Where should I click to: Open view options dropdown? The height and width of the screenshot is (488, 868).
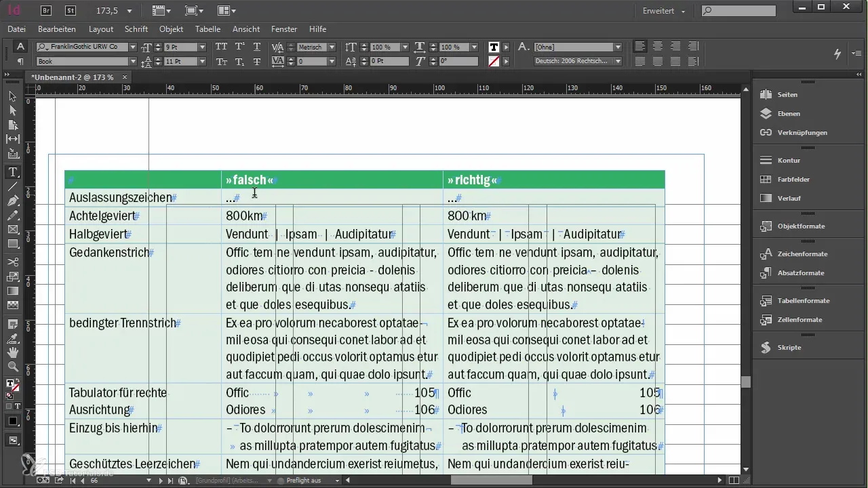tap(161, 11)
